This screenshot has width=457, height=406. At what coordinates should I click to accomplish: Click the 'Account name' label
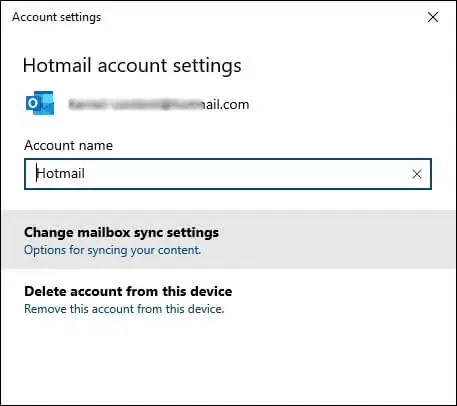click(68, 145)
